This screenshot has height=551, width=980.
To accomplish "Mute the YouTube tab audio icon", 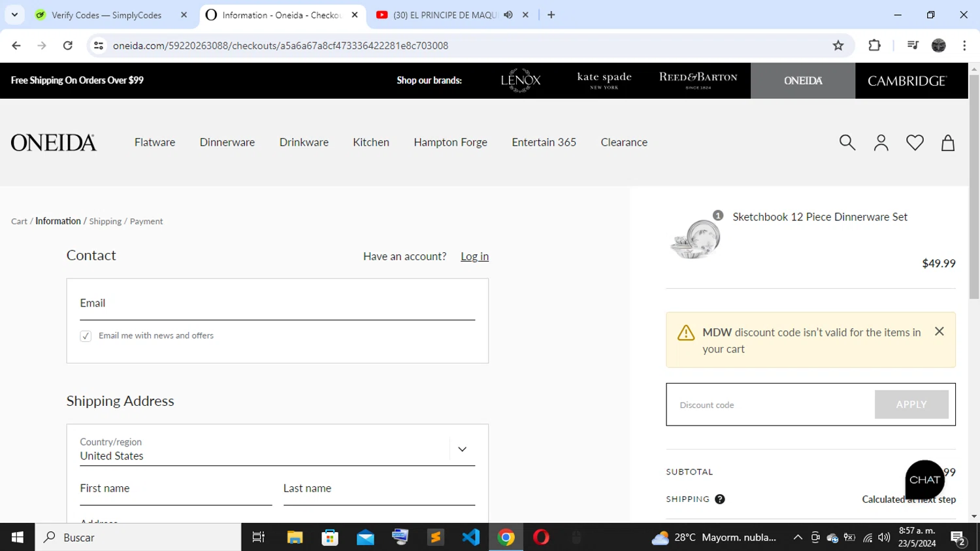I will tap(508, 14).
